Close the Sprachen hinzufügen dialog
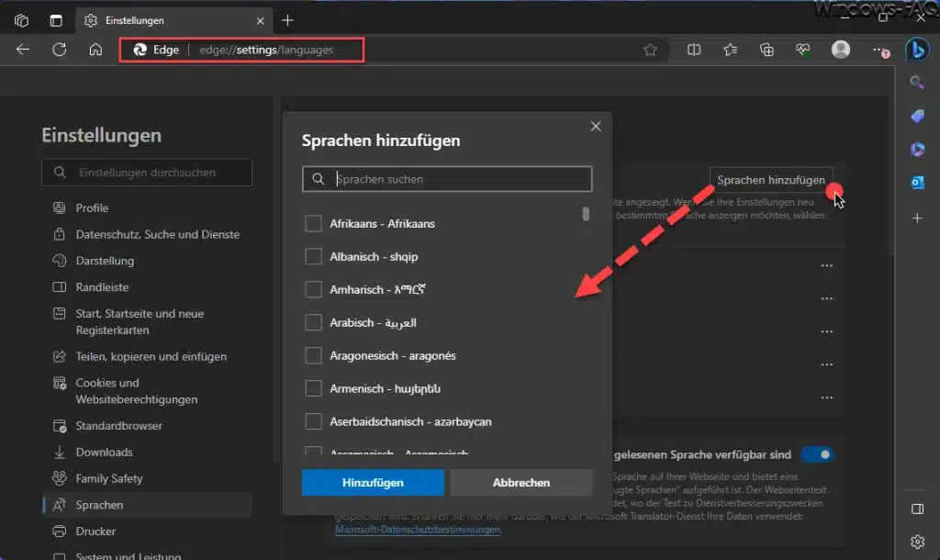The height and width of the screenshot is (560, 940). coord(595,127)
